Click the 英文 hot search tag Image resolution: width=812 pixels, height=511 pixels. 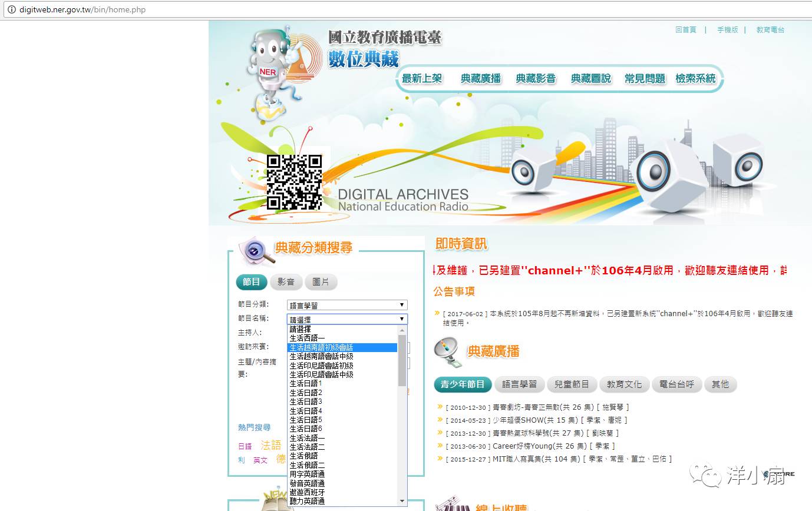pyautogui.click(x=260, y=460)
